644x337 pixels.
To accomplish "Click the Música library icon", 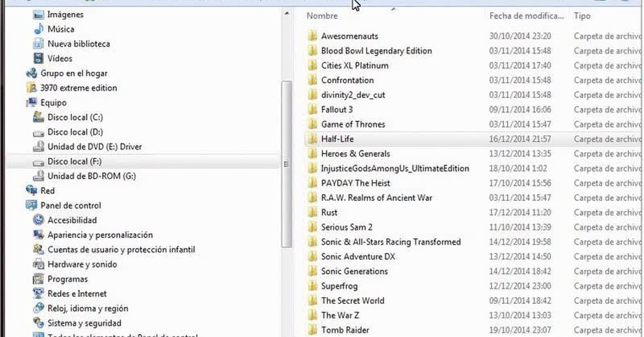I will click(39, 29).
